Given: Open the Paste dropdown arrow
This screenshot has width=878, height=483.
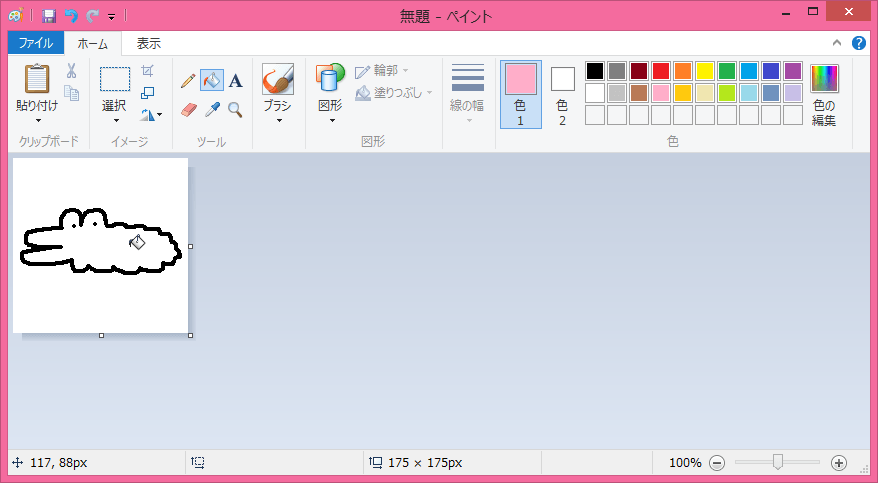Looking at the screenshot, I should point(38,120).
